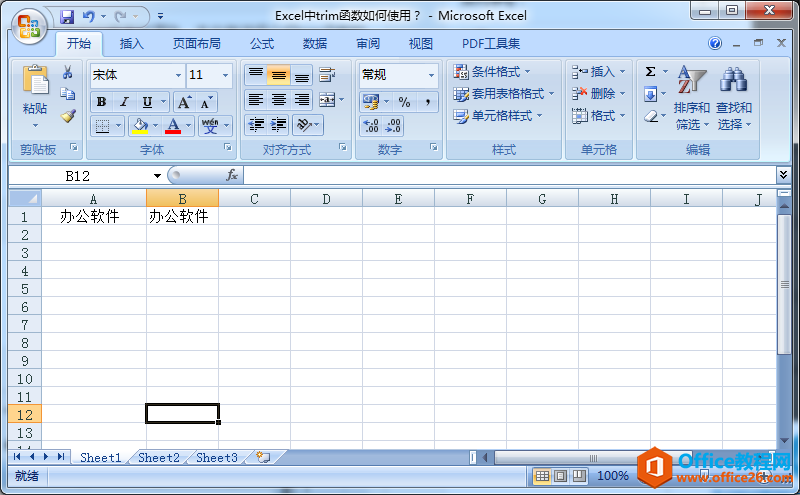Align text to bottom of cell
This screenshot has height=495, width=800.
point(302,75)
